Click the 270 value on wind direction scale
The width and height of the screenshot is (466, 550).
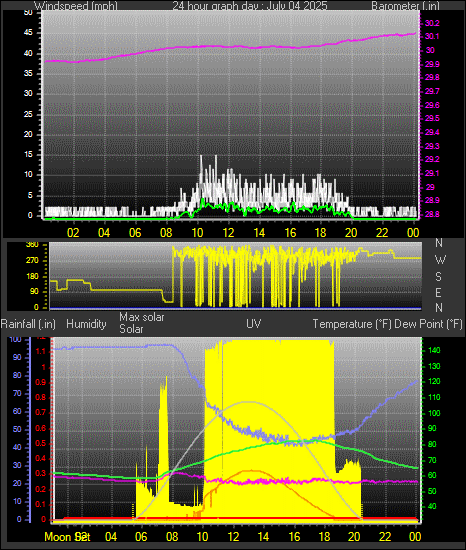(32, 261)
